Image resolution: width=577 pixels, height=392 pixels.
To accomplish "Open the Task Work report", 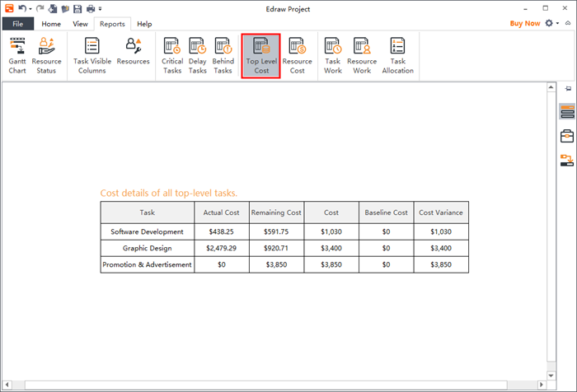I will pos(333,55).
